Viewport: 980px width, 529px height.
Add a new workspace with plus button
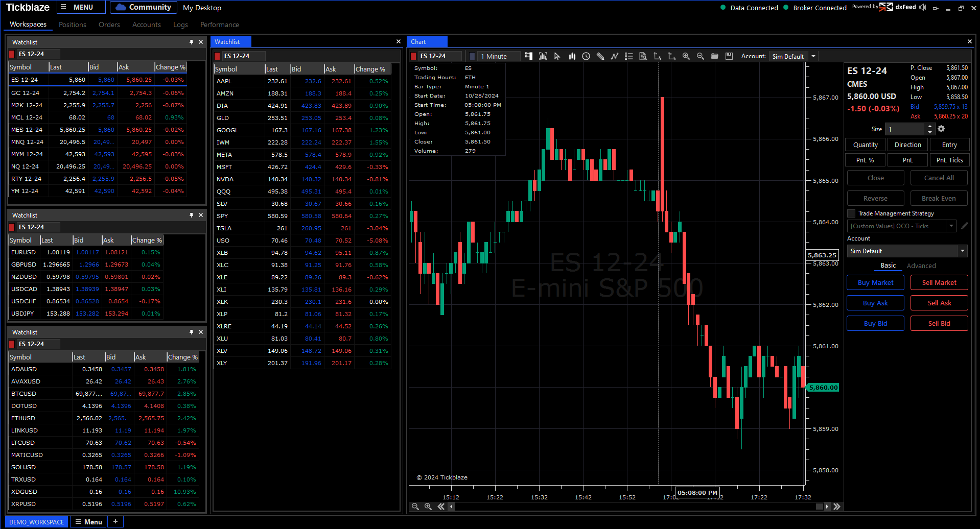115,522
